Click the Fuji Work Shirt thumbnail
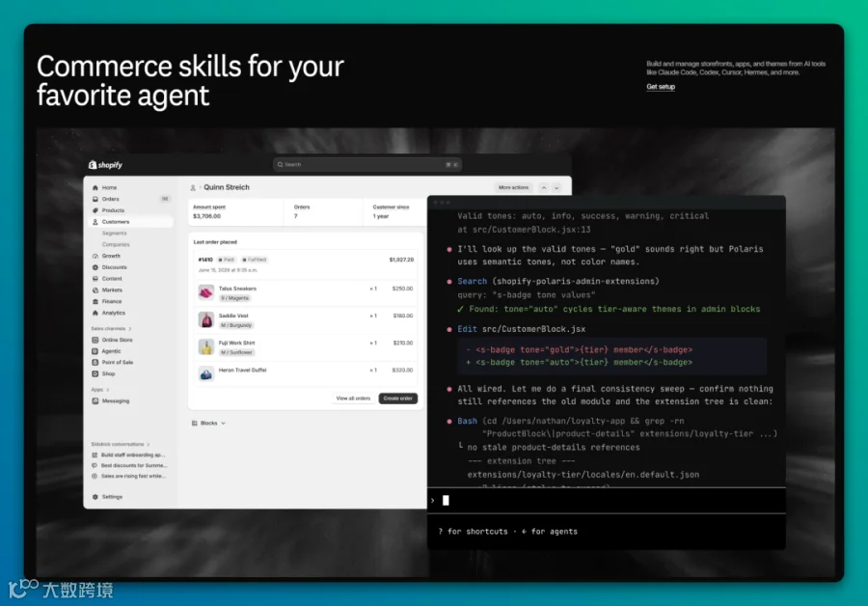The image size is (868, 606). point(206,346)
